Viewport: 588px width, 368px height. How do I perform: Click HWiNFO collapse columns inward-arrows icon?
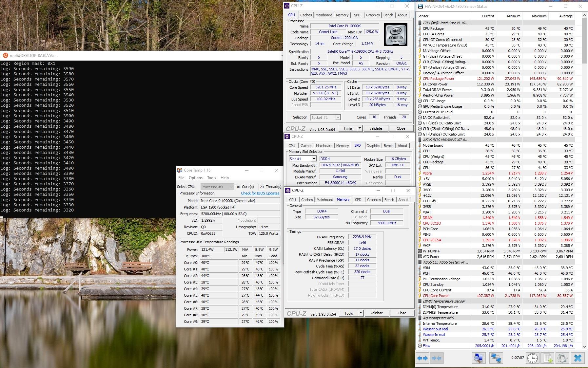[x=437, y=358]
